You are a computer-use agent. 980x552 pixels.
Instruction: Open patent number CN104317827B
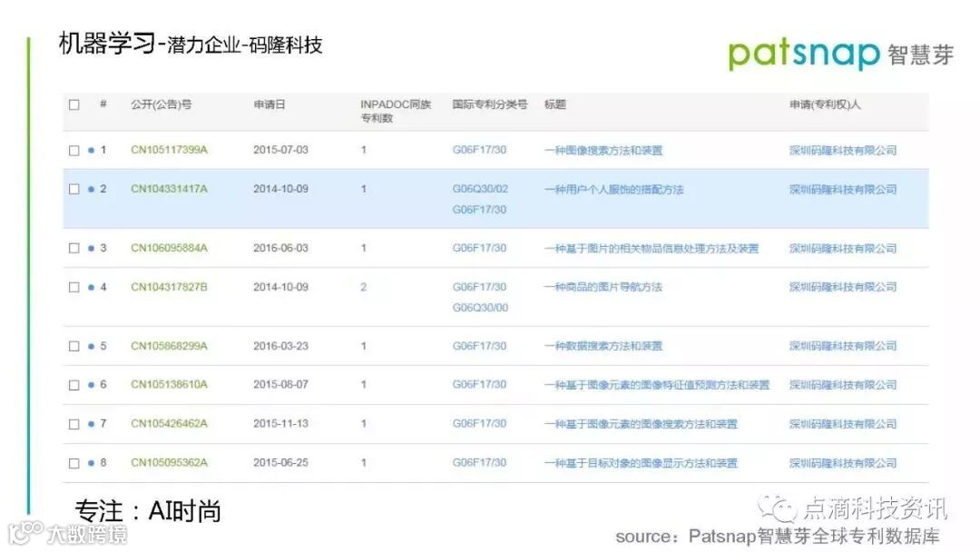(169, 287)
